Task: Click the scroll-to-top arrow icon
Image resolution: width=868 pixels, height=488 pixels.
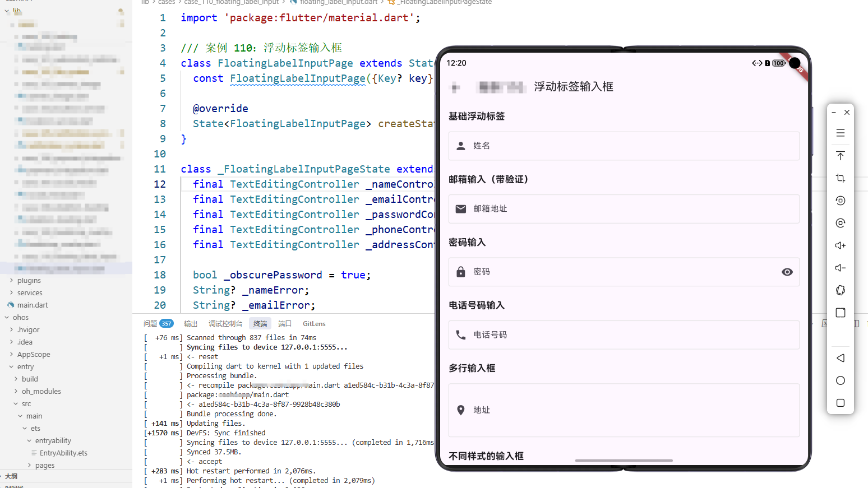Action: tap(840, 155)
